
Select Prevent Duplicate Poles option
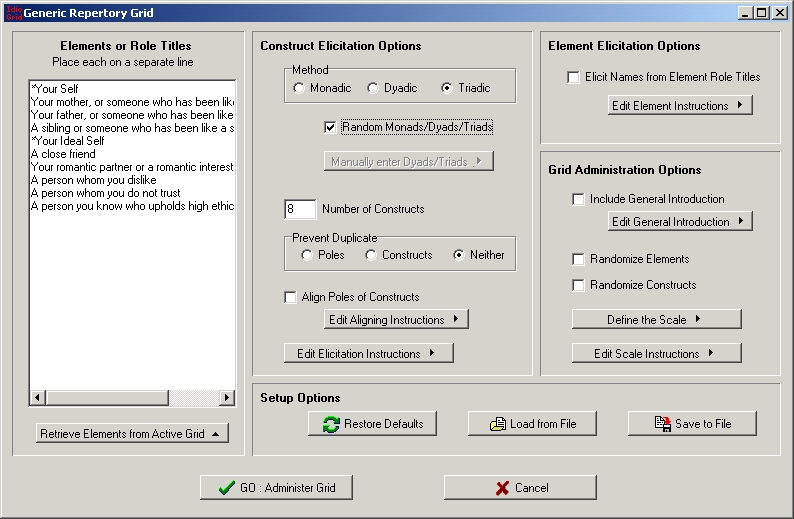(307, 255)
